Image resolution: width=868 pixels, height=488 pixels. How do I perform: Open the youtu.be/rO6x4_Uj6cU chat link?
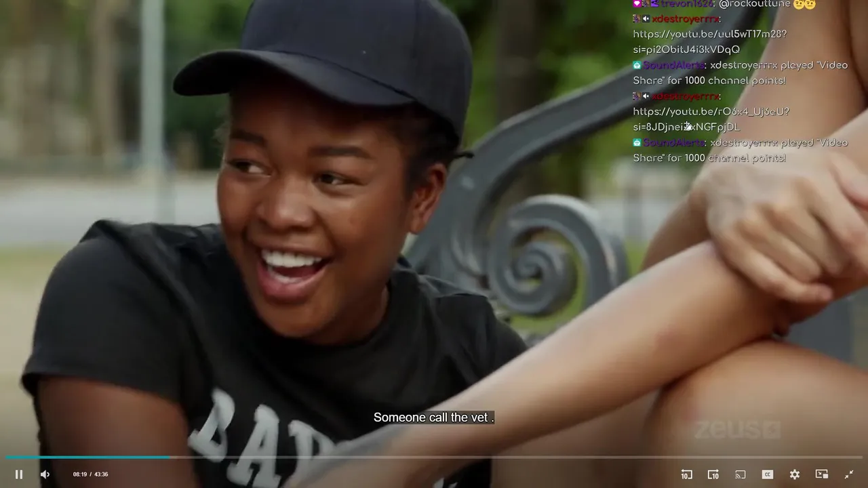coord(711,119)
